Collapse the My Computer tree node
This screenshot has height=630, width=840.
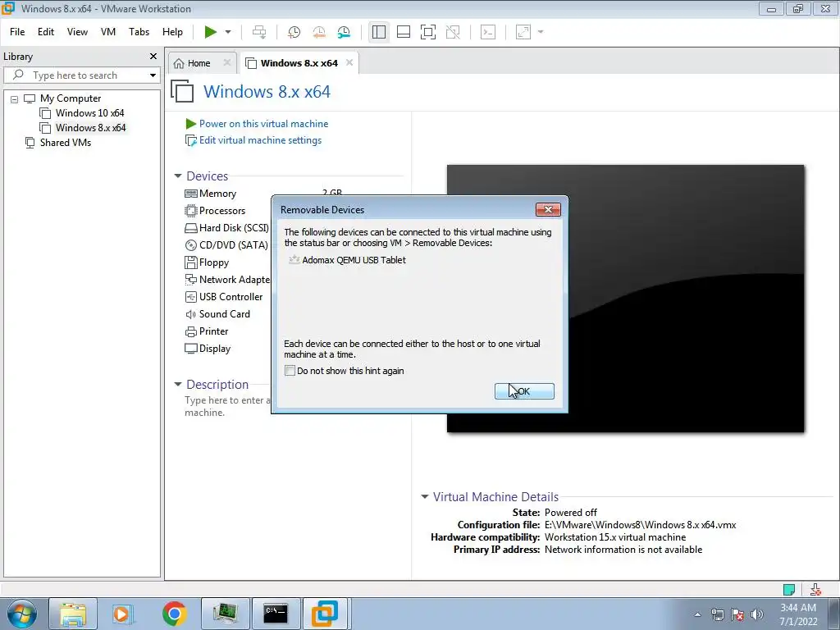pyautogui.click(x=15, y=99)
